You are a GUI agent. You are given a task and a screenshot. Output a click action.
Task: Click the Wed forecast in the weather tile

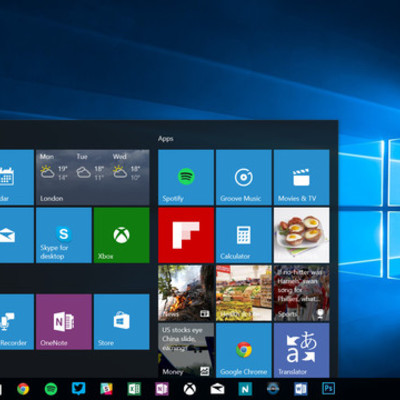pos(126,168)
